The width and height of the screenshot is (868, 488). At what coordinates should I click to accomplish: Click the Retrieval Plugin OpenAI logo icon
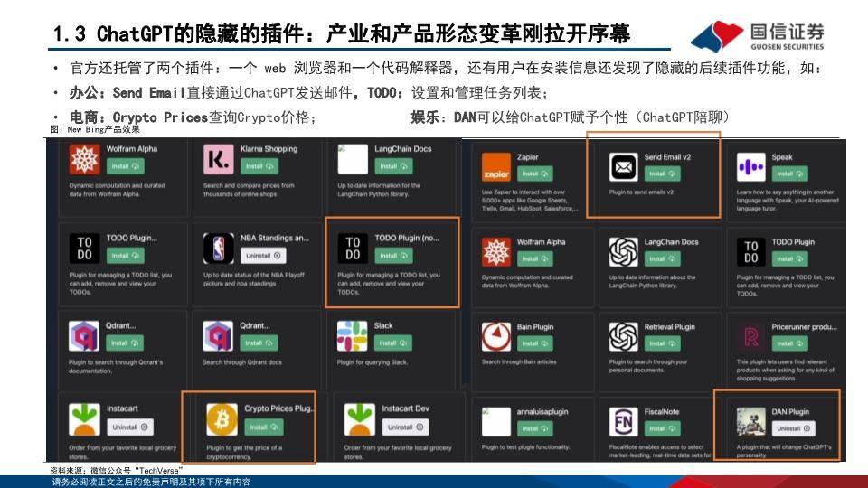(623, 336)
